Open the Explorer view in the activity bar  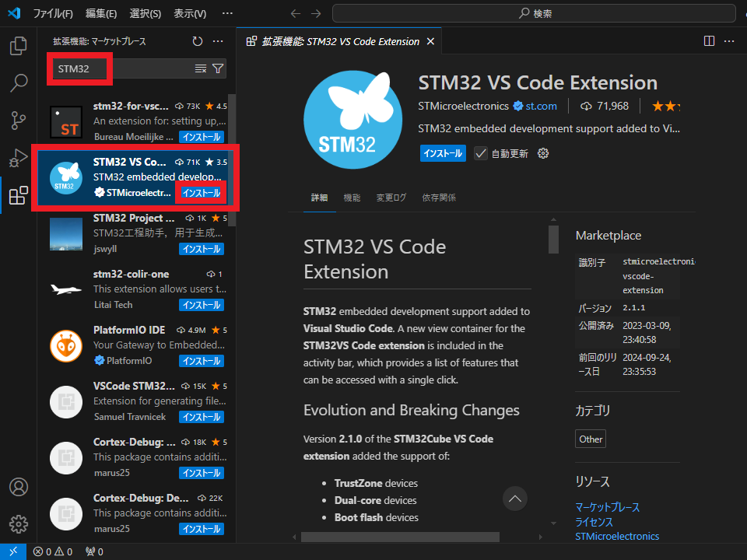18,47
